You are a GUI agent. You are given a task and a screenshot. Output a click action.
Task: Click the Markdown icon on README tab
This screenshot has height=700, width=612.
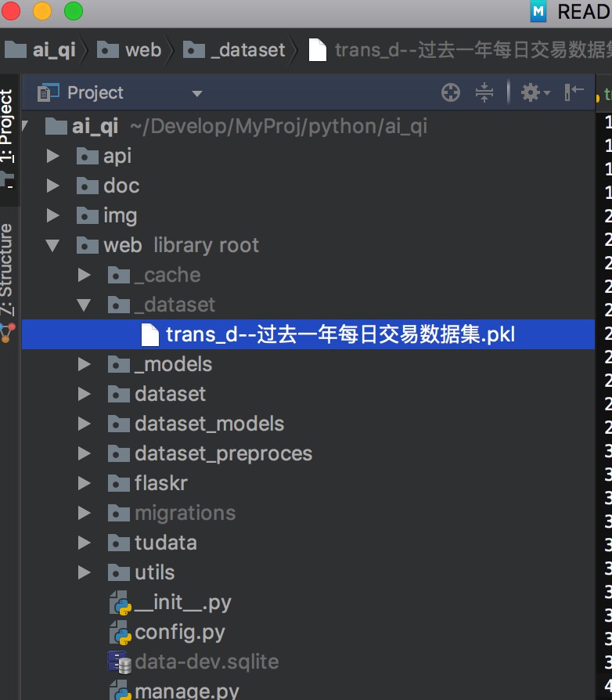(538, 11)
